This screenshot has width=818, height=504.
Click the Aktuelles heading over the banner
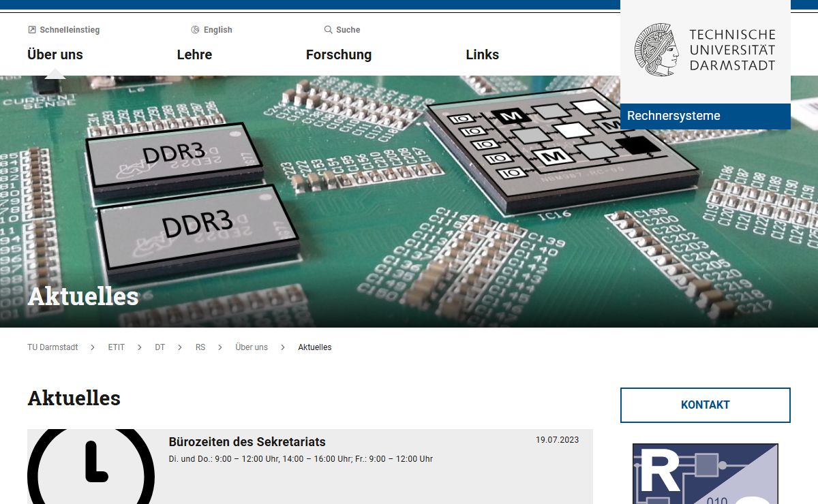point(83,296)
